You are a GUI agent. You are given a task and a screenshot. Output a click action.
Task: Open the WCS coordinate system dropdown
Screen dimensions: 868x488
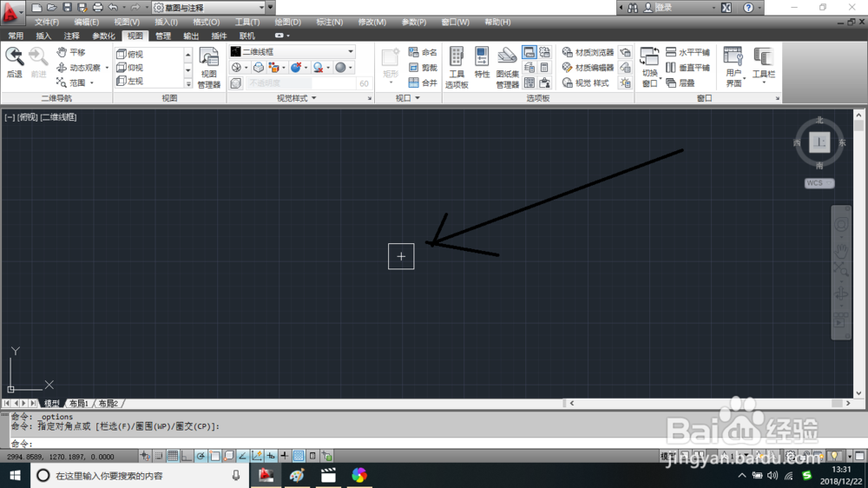(819, 183)
